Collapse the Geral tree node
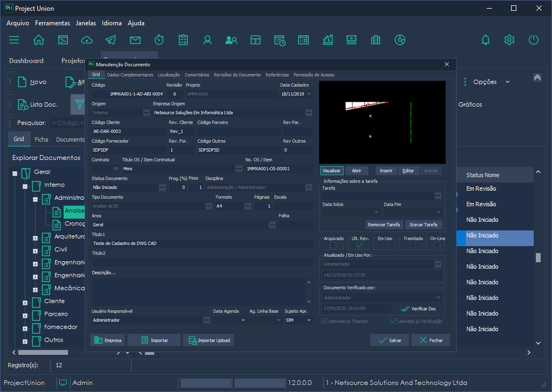 coord(15,173)
